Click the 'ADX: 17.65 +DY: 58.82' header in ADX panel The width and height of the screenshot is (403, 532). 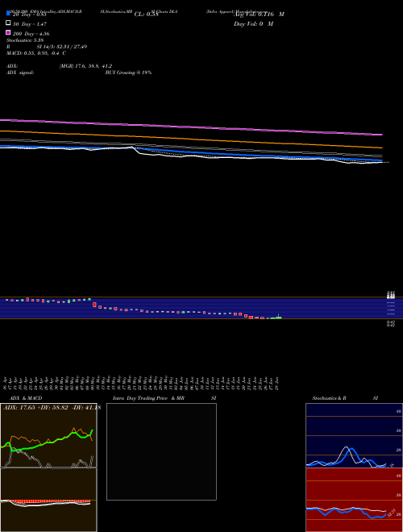35,408
